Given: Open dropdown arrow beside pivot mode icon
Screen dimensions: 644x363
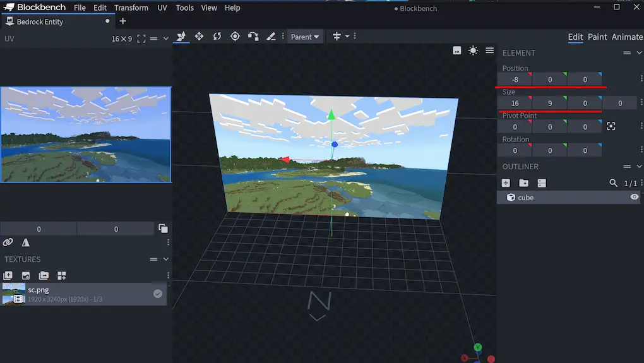Looking at the screenshot, I should tap(347, 37).
